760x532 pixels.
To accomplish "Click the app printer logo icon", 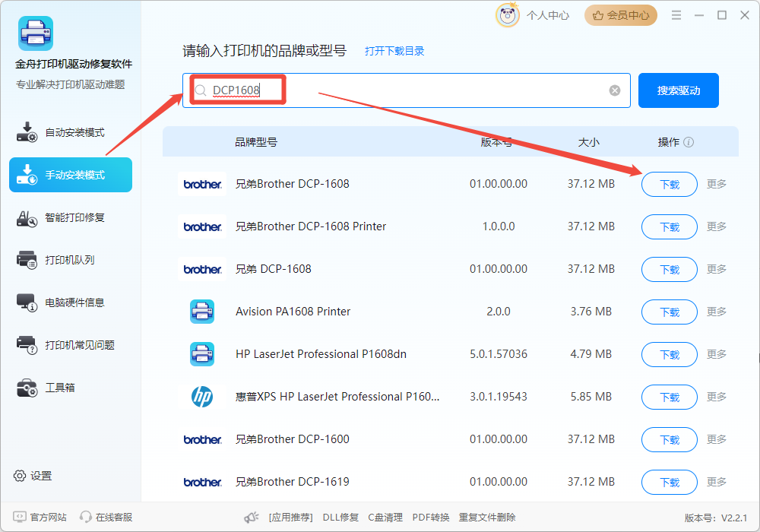I will click(x=36, y=33).
